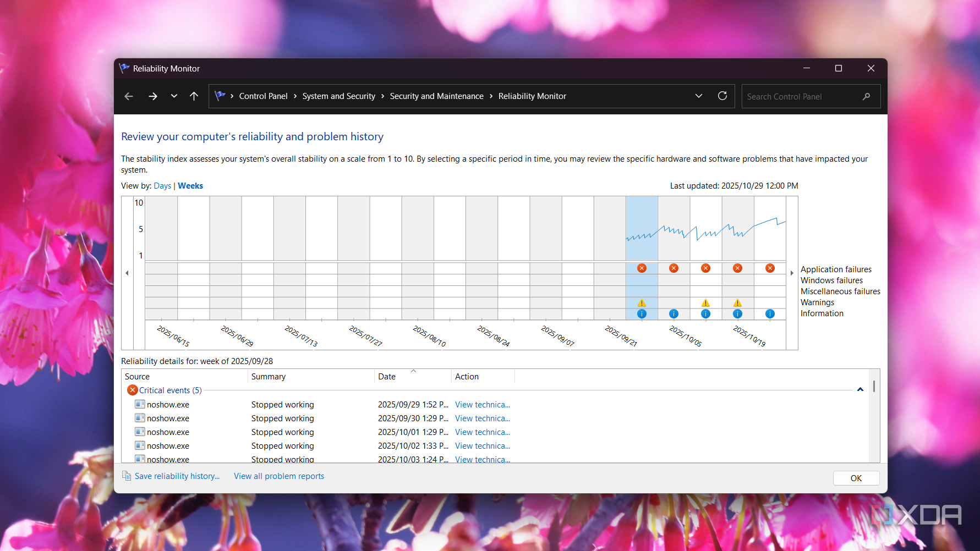Click the Back navigation arrow
The height and width of the screenshot is (551, 980).
click(x=129, y=96)
